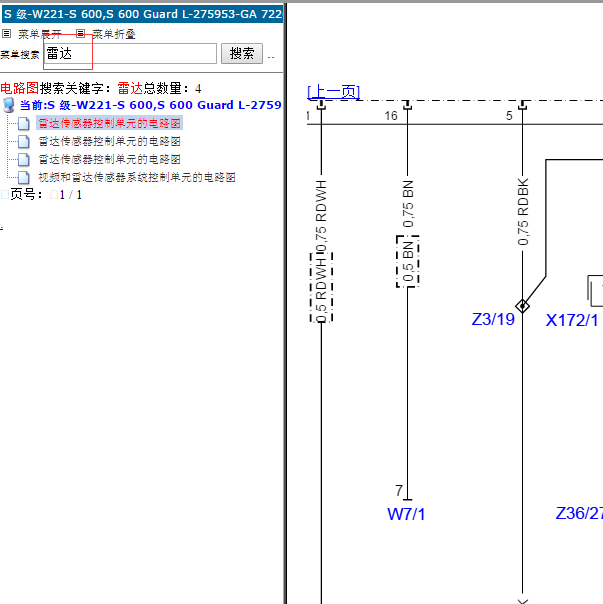This screenshot has width=603, height=604.
Task: Click document icon of 视频和雷达传感器 entry
Action: (24, 177)
